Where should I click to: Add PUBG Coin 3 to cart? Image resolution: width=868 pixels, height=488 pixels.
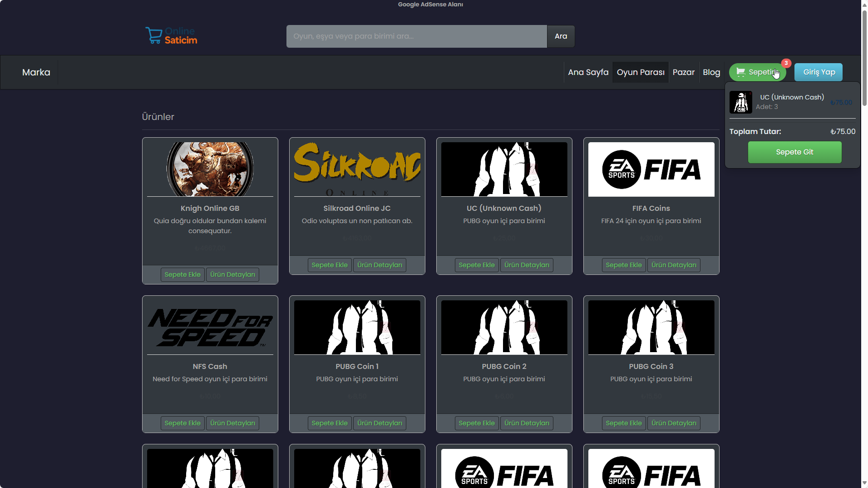coord(624,423)
